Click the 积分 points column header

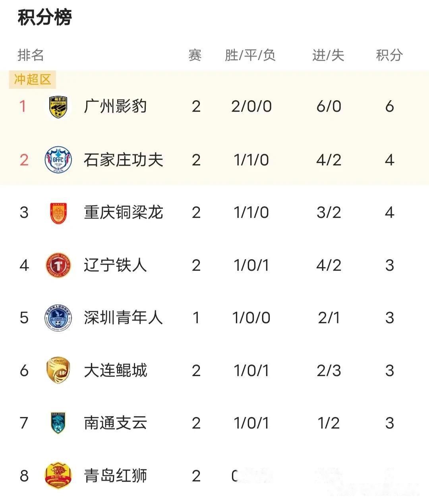[389, 55]
